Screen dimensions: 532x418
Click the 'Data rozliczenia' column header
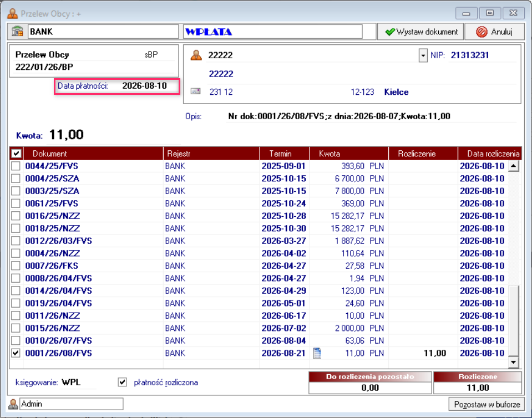[490, 154]
